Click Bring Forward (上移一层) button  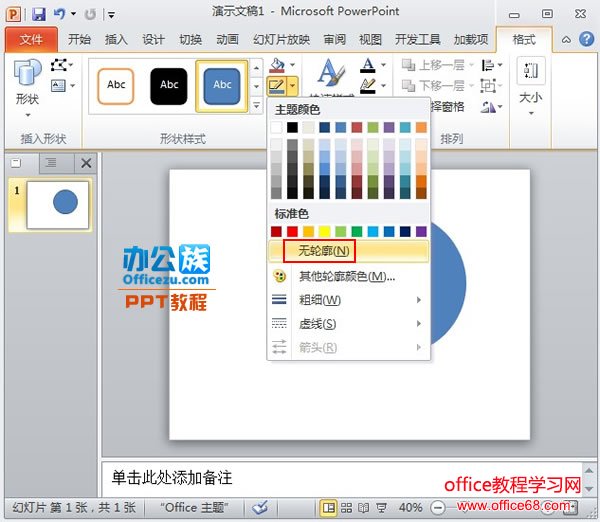click(x=437, y=65)
